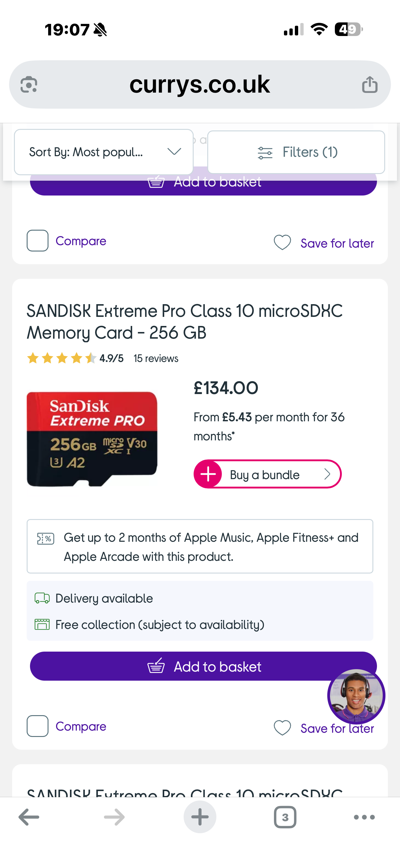The height and width of the screenshot is (868, 400).
Task: Tap heart icon on 256 GB SanDisk card
Action: click(282, 728)
